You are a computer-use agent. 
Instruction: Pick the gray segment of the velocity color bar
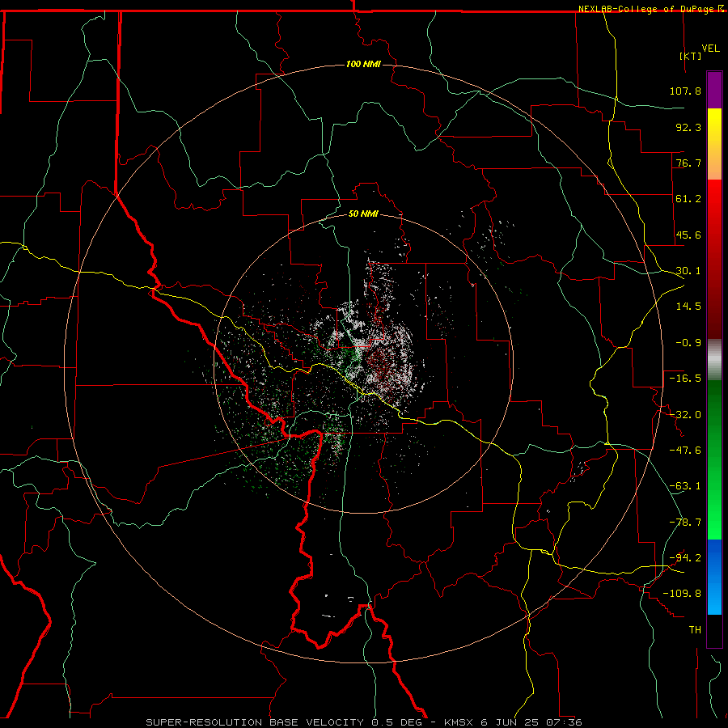(x=714, y=360)
